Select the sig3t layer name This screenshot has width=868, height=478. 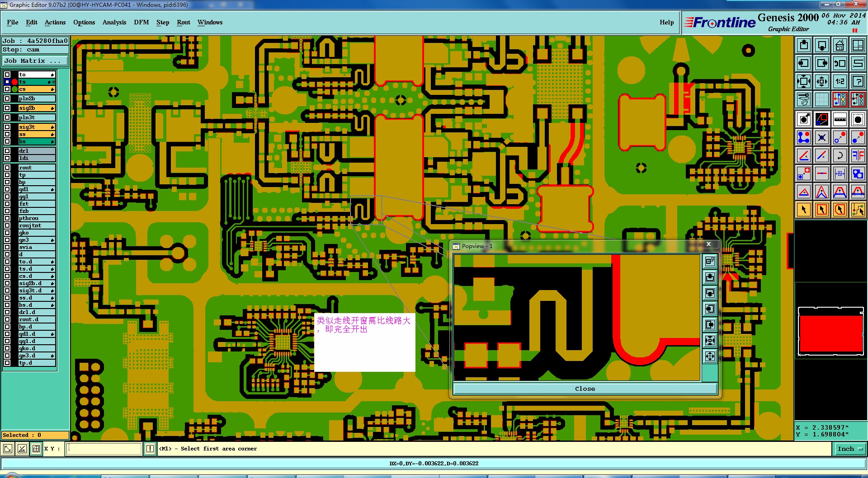coord(37,127)
